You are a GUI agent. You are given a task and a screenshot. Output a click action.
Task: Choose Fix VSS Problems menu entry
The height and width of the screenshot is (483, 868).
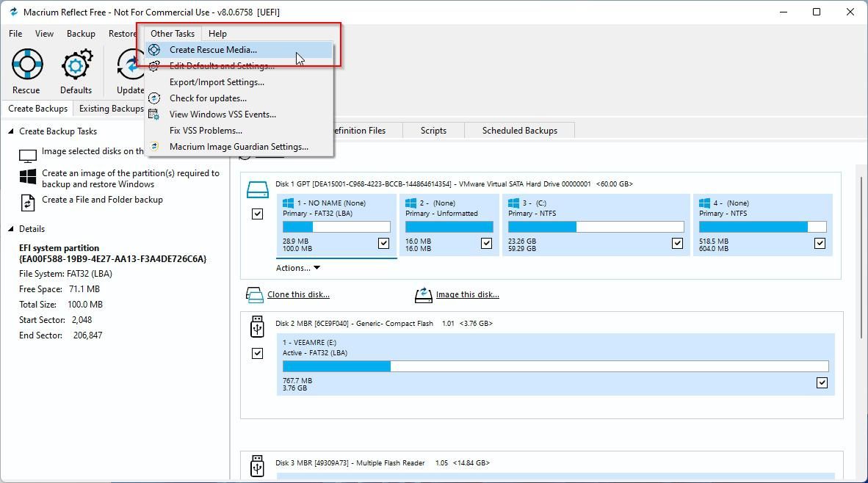pos(239,131)
